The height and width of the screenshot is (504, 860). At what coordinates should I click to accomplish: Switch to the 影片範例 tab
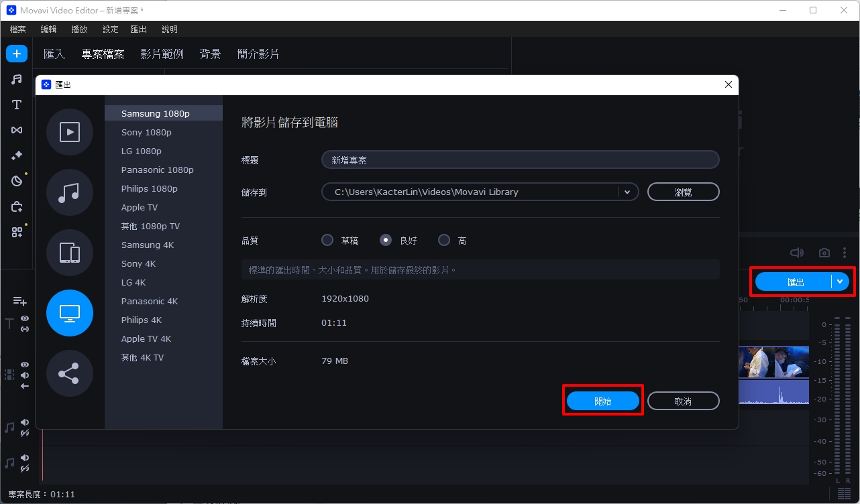pyautogui.click(x=162, y=54)
